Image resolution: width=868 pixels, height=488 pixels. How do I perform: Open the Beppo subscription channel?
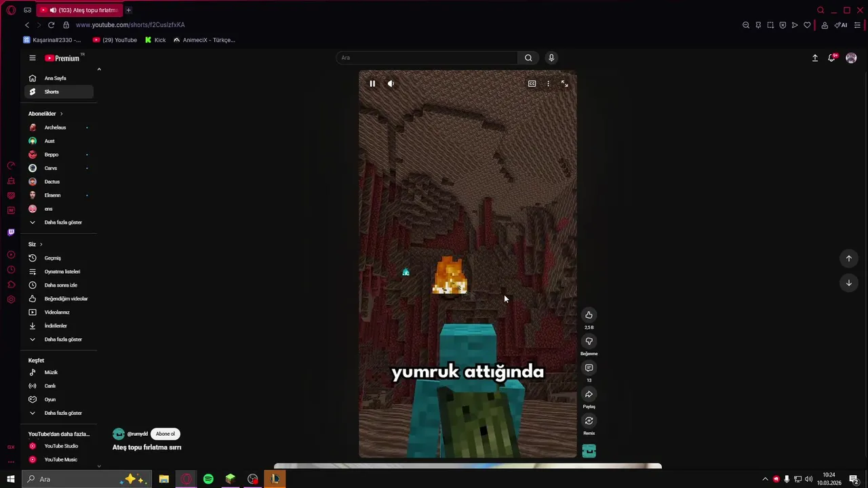click(59, 155)
